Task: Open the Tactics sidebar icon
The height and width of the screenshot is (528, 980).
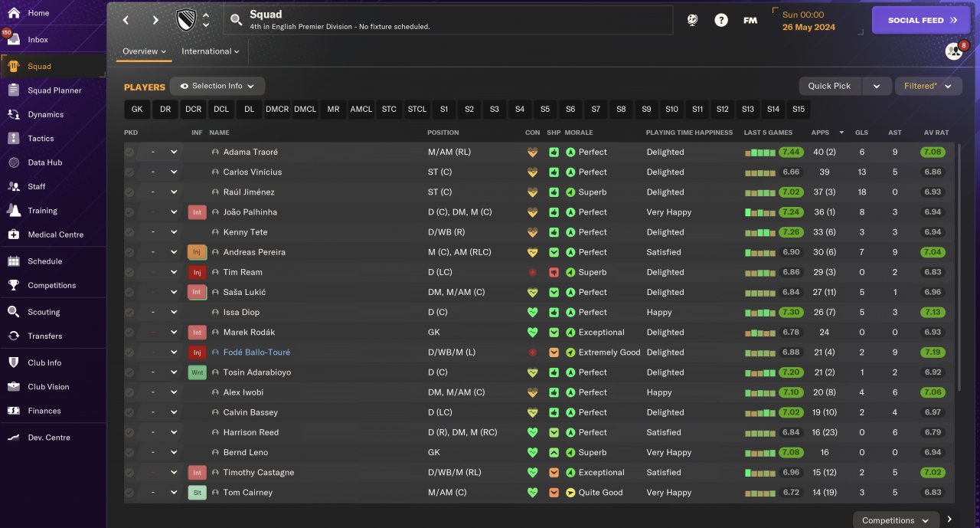Action: [x=13, y=139]
